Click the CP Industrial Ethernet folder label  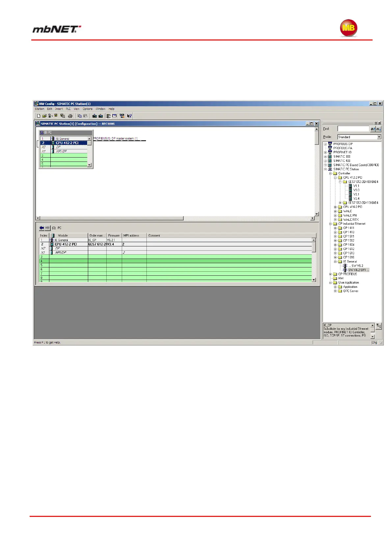point(352,224)
